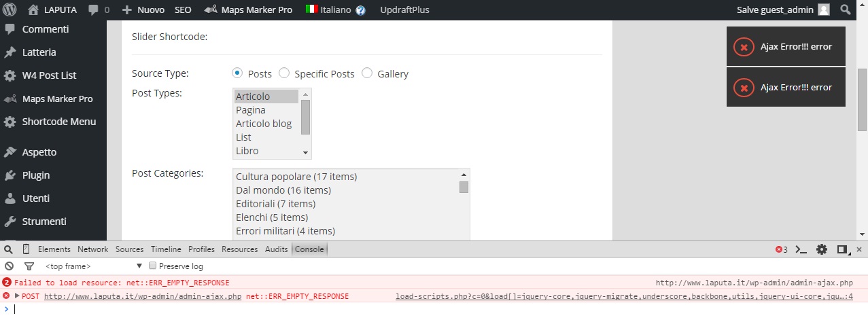Click the WordPress logo icon
Screen dimensions: 868x320
coord(10,10)
